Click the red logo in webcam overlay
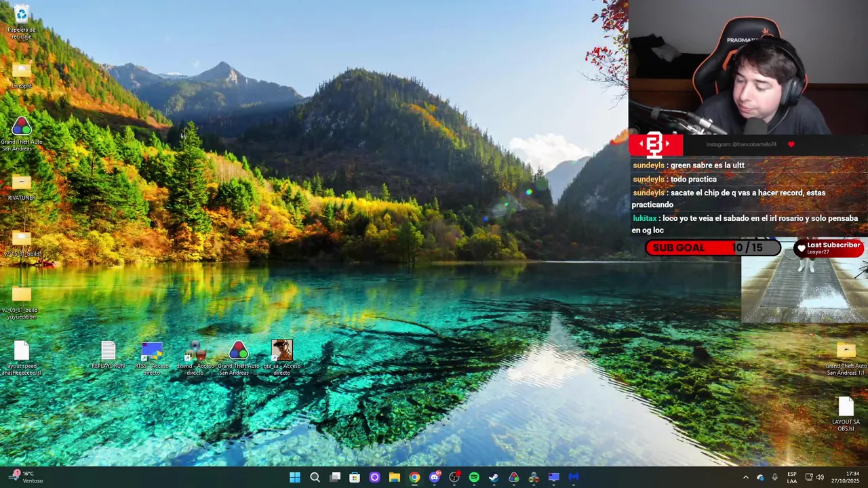The image size is (868, 488). click(x=654, y=144)
